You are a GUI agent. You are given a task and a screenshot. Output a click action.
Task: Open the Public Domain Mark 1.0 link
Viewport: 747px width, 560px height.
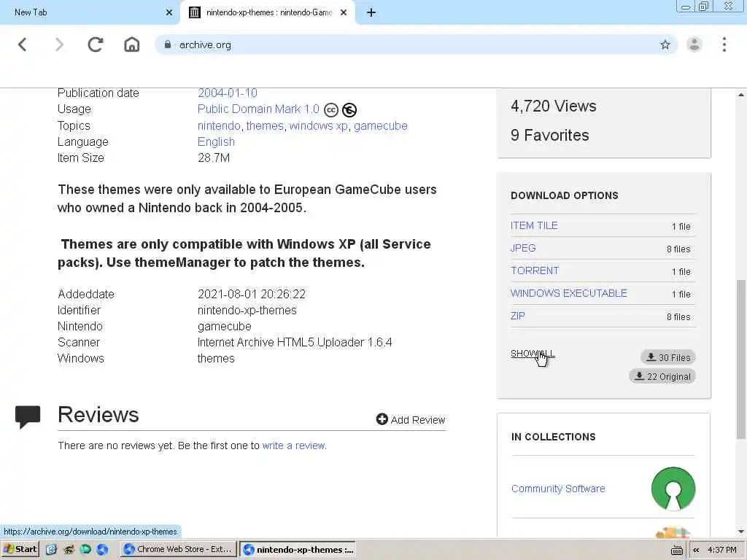[258, 109]
